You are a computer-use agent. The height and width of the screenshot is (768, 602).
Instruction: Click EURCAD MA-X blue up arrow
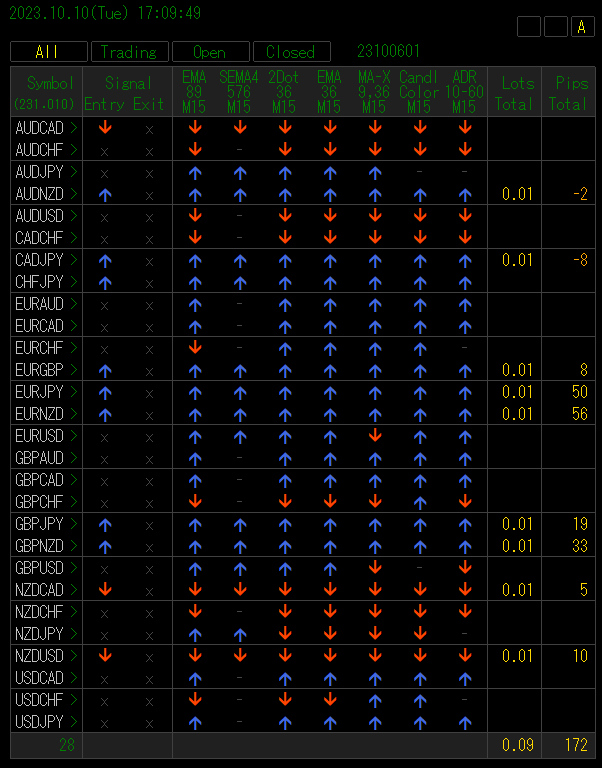[x=375, y=327]
